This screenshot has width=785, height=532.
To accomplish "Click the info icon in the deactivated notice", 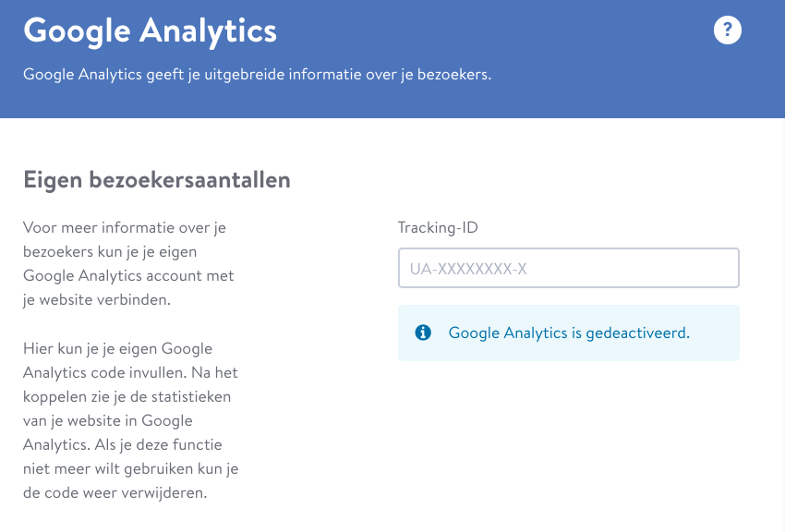I will click(423, 332).
